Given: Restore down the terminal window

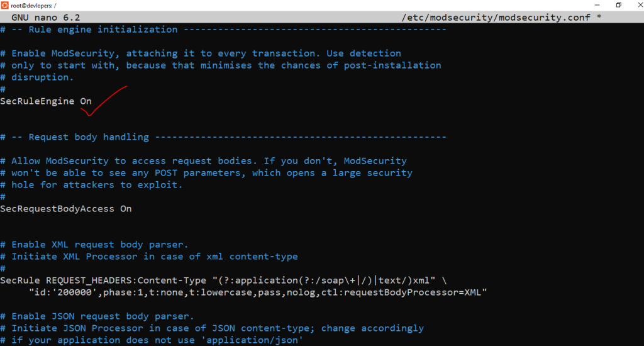Looking at the screenshot, I should [x=618, y=5].
